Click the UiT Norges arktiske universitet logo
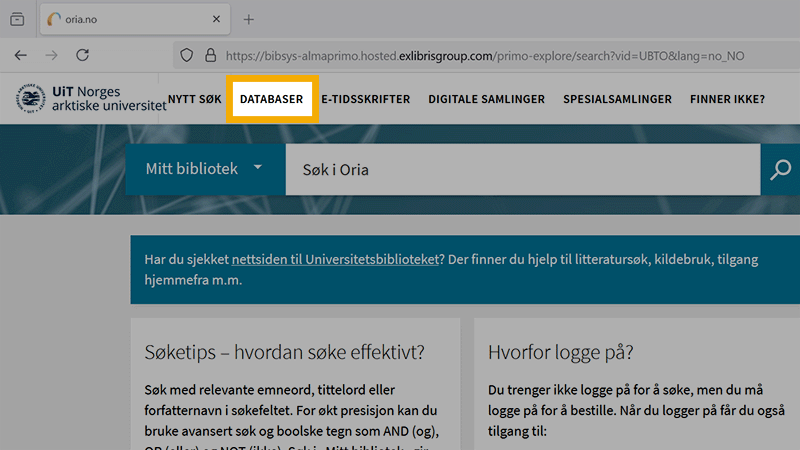Screen dimensions: 800x450 (x=90, y=99)
